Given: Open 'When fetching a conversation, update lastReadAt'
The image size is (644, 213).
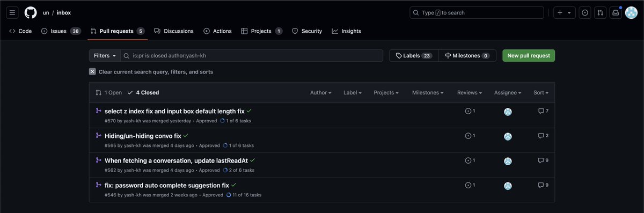Looking at the screenshot, I should pos(176,160).
